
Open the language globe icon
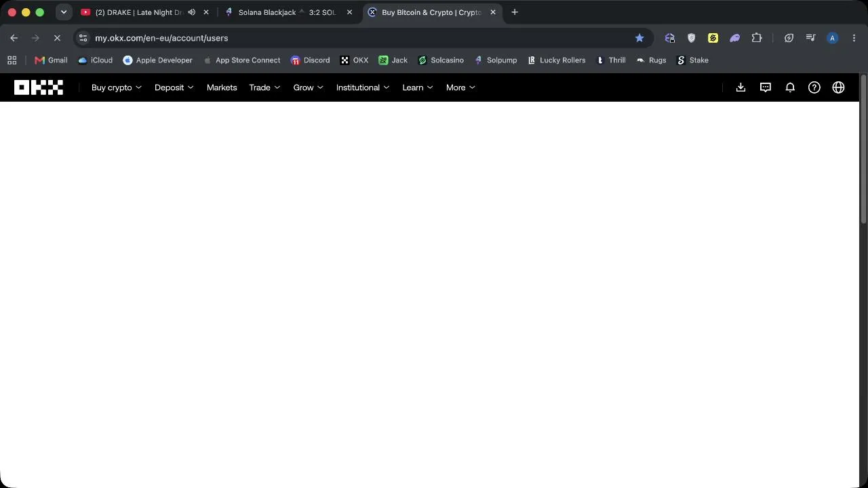839,87
